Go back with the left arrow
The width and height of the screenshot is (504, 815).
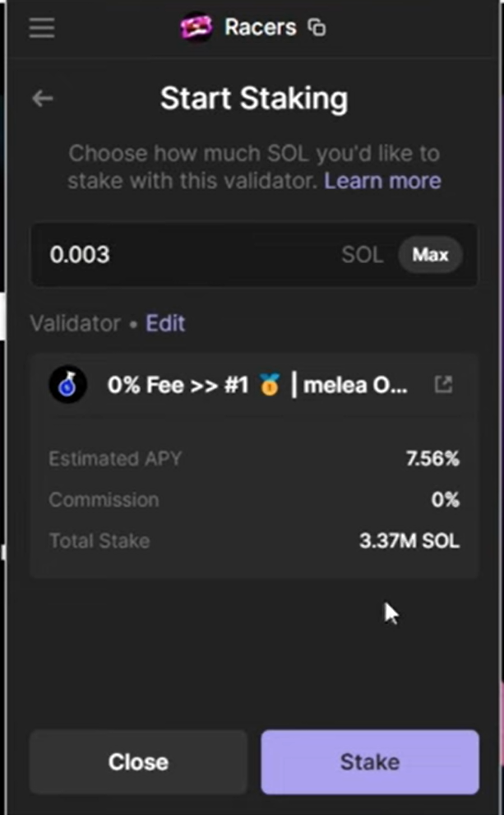[43, 100]
